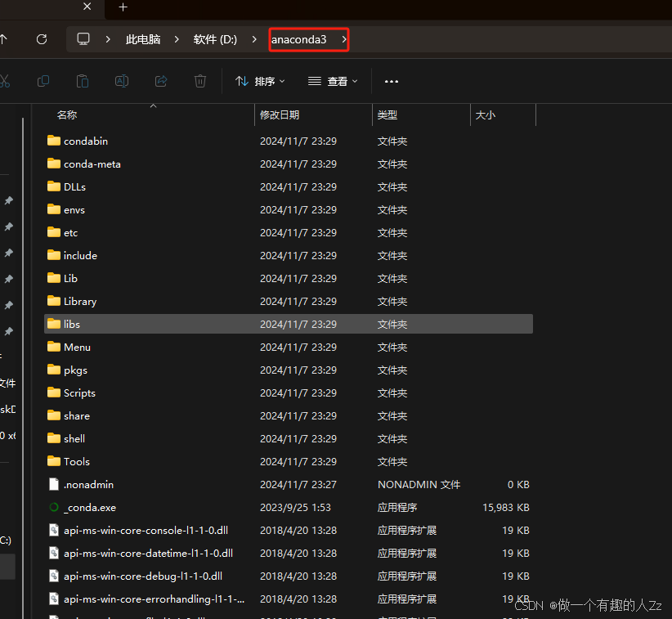Select the .nonadmin file name
The height and width of the screenshot is (619, 672).
click(89, 484)
